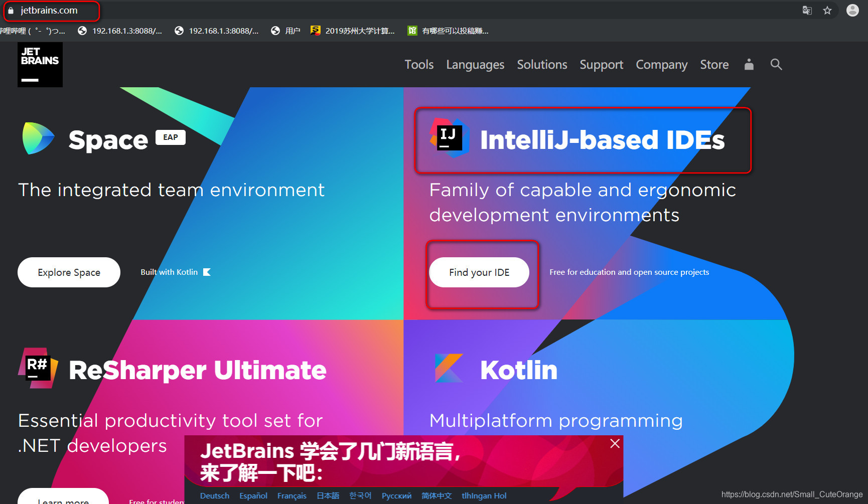Click the ReSharper R# logo icon

click(38, 368)
